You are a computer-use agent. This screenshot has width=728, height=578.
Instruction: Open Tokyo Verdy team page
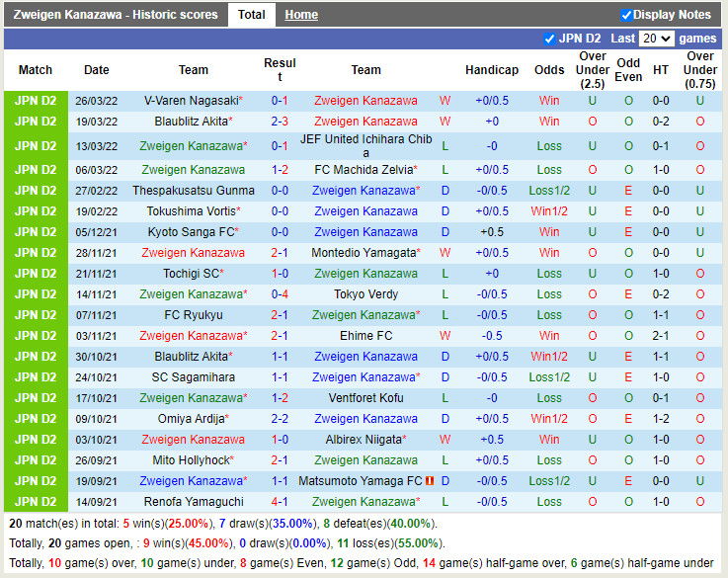(365, 294)
